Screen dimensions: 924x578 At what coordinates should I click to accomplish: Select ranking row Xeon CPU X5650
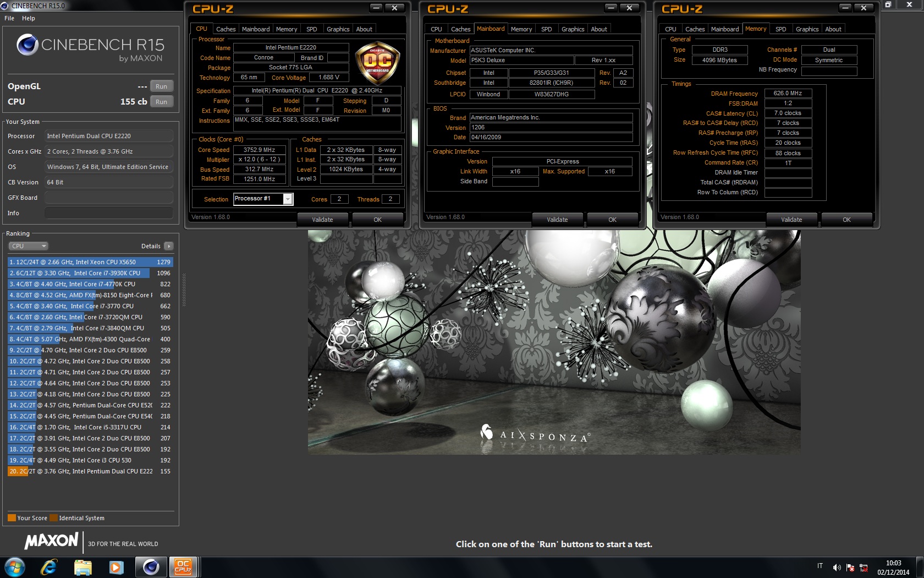[x=91, y=262]
